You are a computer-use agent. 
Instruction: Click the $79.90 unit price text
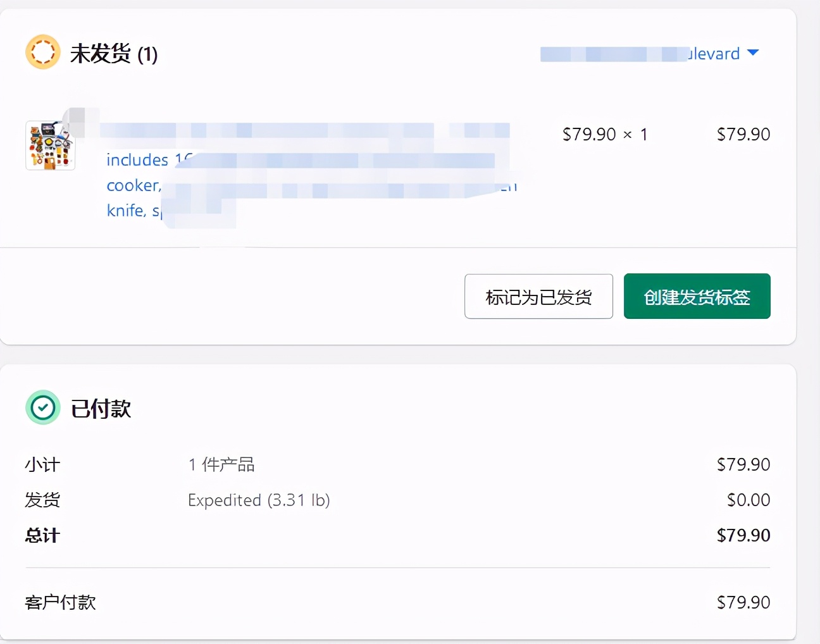pyautogui.click(x=588, y=134)
